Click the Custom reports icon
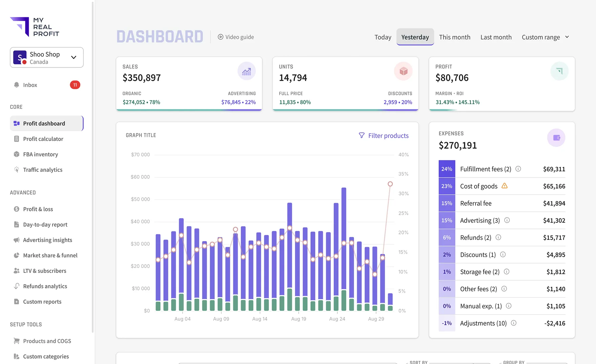Screen dimensions: 596x364 16,302
